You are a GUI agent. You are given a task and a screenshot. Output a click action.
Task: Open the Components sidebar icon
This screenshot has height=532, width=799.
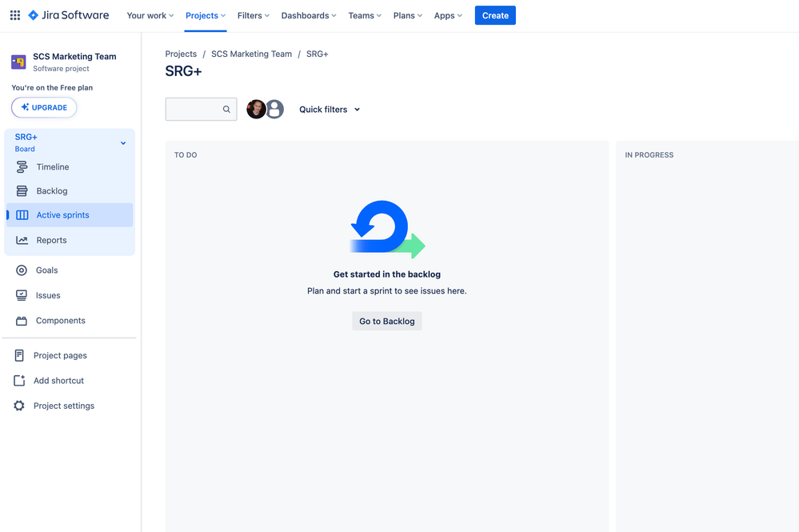pyautogui.click(x=22, y=321)
